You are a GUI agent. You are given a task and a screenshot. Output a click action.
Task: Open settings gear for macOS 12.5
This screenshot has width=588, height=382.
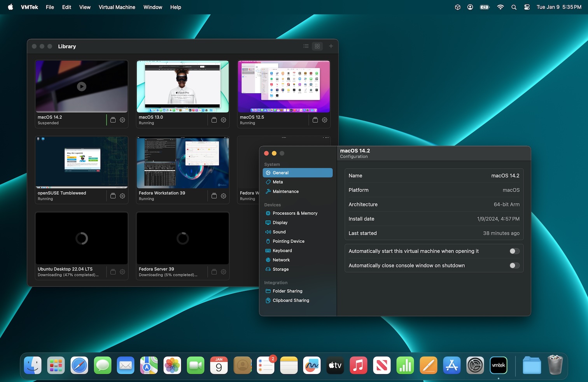pyautogui.click(x=325, y=120)
